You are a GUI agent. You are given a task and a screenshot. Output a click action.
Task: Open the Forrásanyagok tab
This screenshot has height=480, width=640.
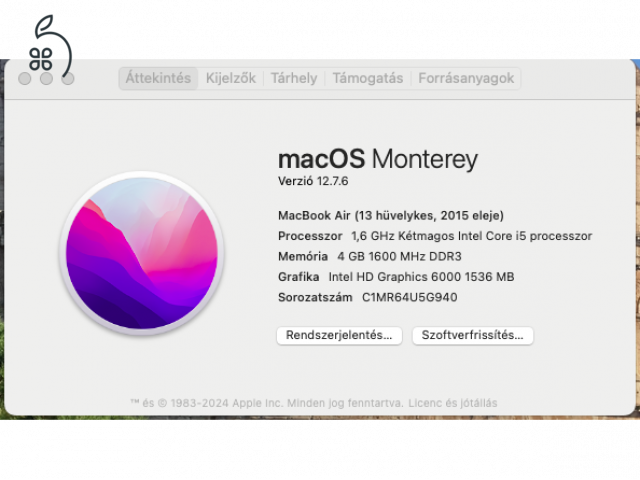tap(466, 78)
